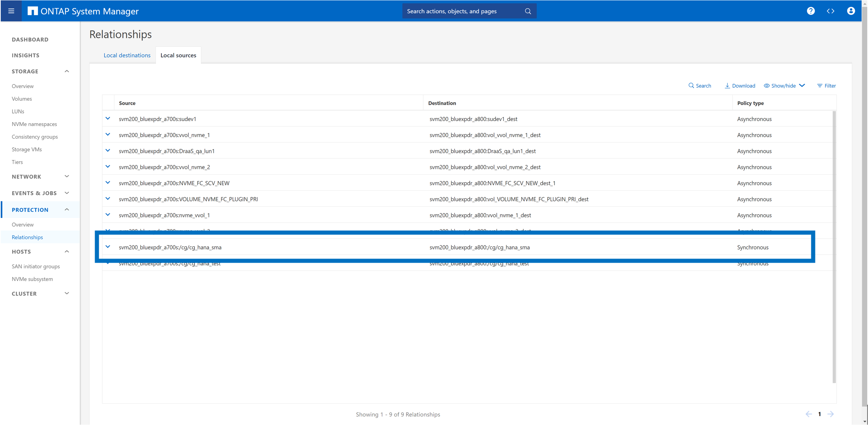Expand the NETWORK sidebar section
The image size is (868, 425).
click(x=67, y=177)
